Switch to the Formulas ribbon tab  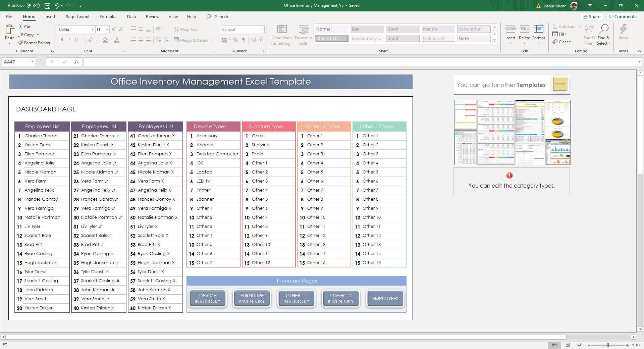(x=108, y=16)
